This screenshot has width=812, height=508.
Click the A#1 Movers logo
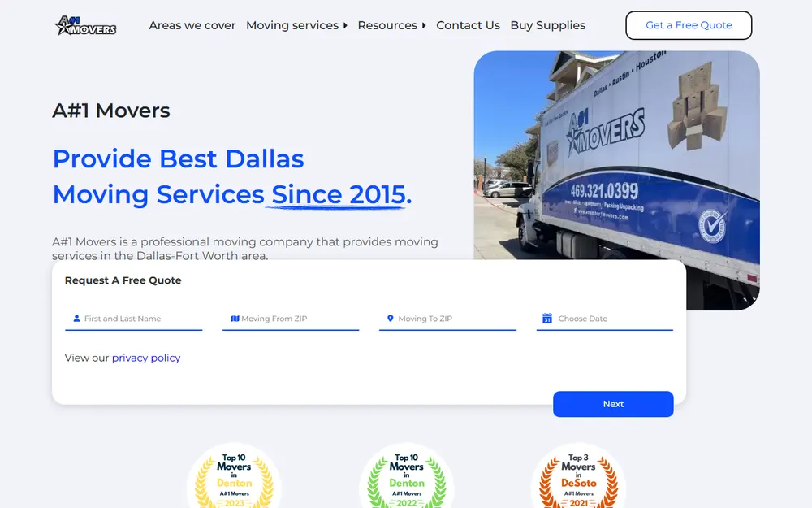point(85,25)
